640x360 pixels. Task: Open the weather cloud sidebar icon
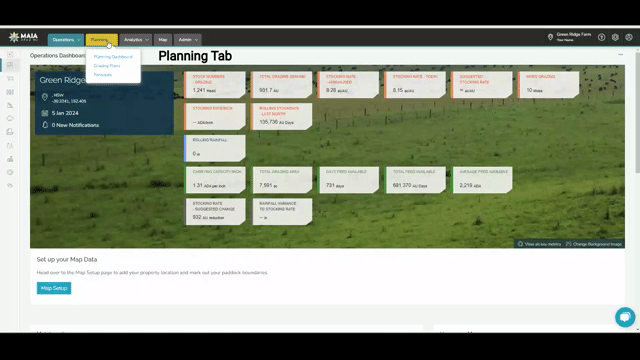click(10, 119)
